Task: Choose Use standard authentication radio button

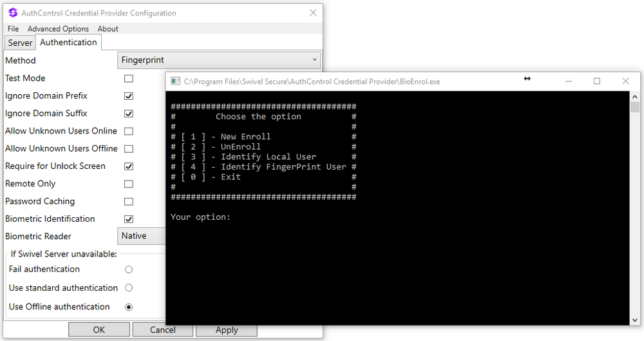Action: click(x=129, y=288)
